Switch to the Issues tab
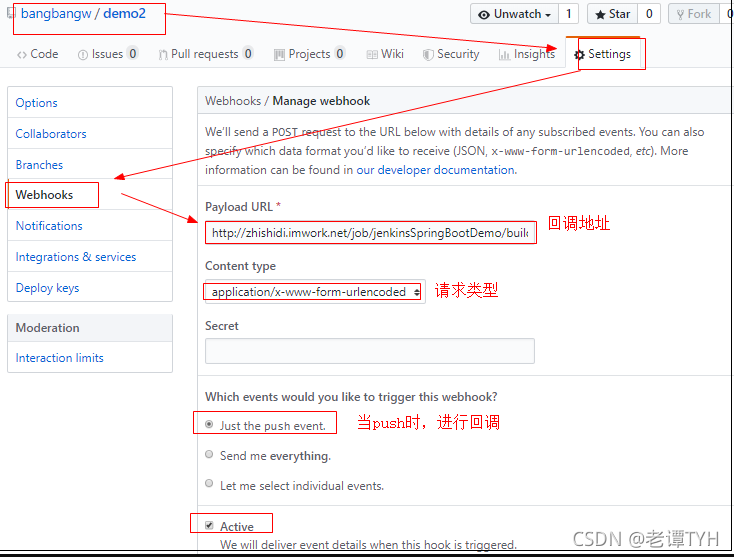 [x=108, y=54]
